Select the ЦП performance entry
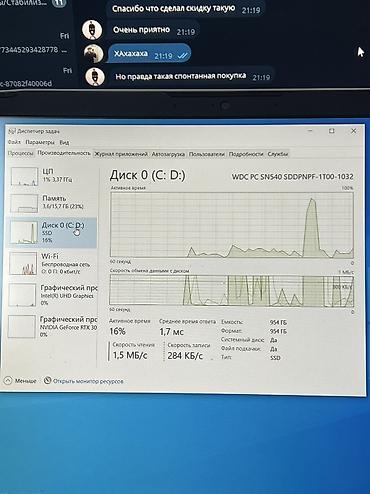Viewport: 370px width, 494px height. 52,176
